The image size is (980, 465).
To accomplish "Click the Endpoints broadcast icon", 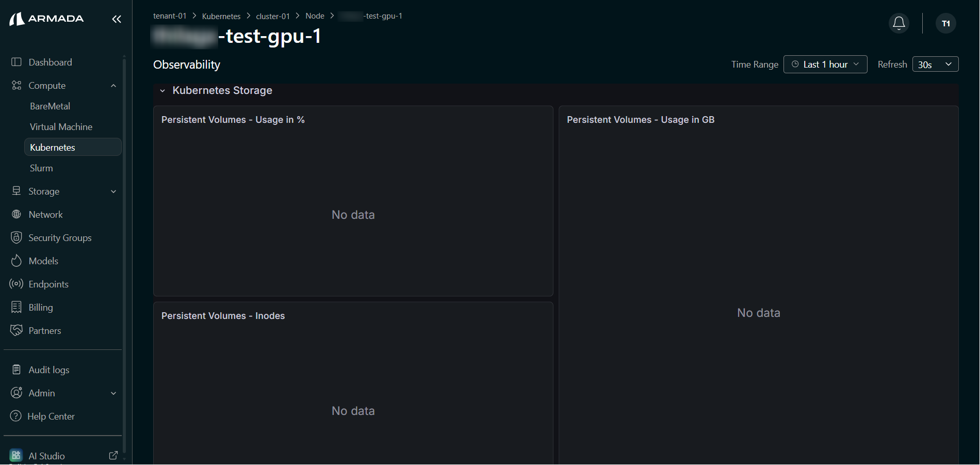I will click(17, 284).
